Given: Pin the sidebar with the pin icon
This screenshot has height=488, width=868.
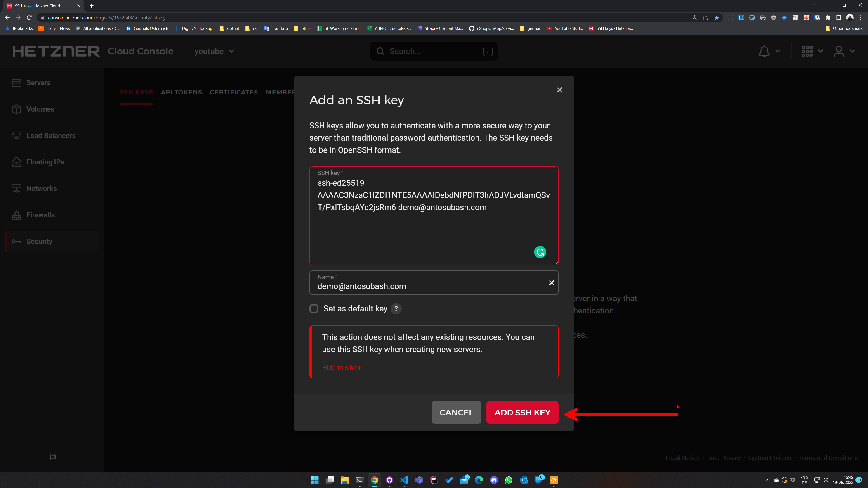Looking at the screenshot, I should (52, 457).
